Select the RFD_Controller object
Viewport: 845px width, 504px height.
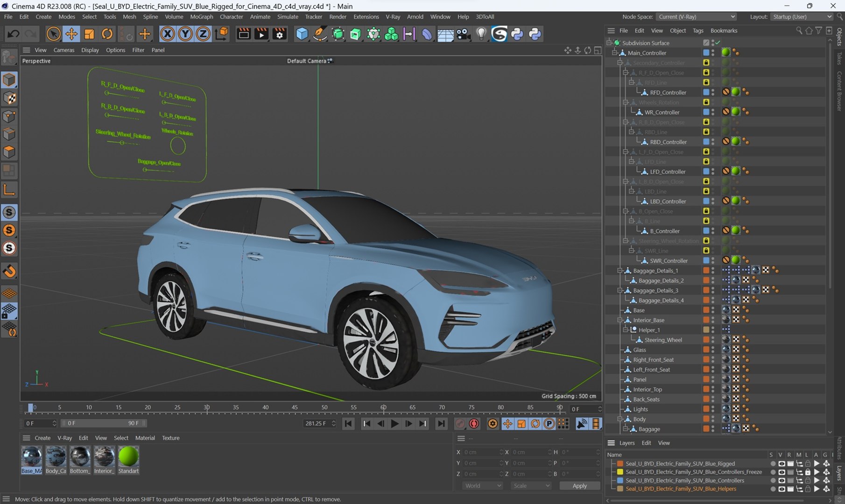click(668, 92)
